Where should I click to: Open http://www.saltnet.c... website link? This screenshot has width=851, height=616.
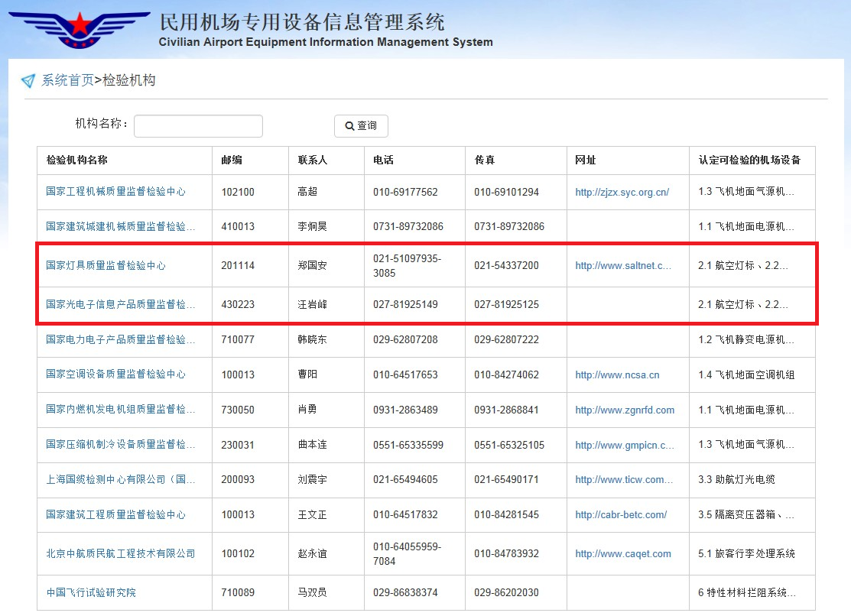click(x=625, y=265)
